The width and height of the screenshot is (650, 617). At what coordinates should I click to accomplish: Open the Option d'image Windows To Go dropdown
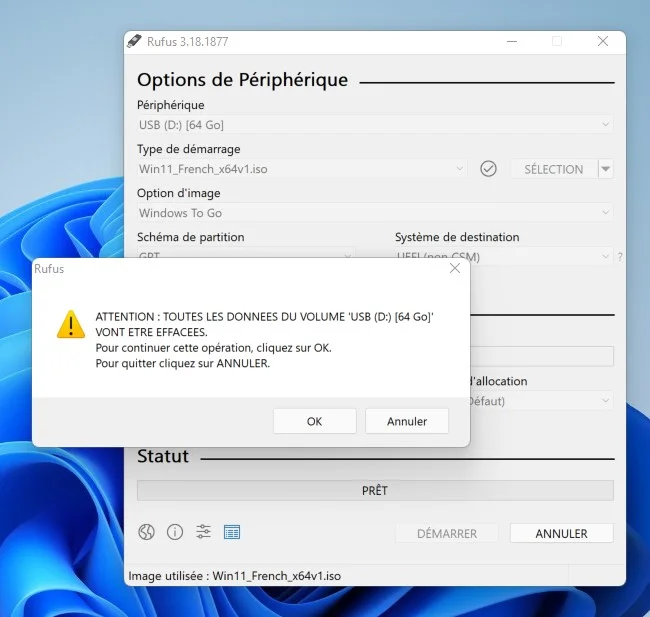click(375, 213)
